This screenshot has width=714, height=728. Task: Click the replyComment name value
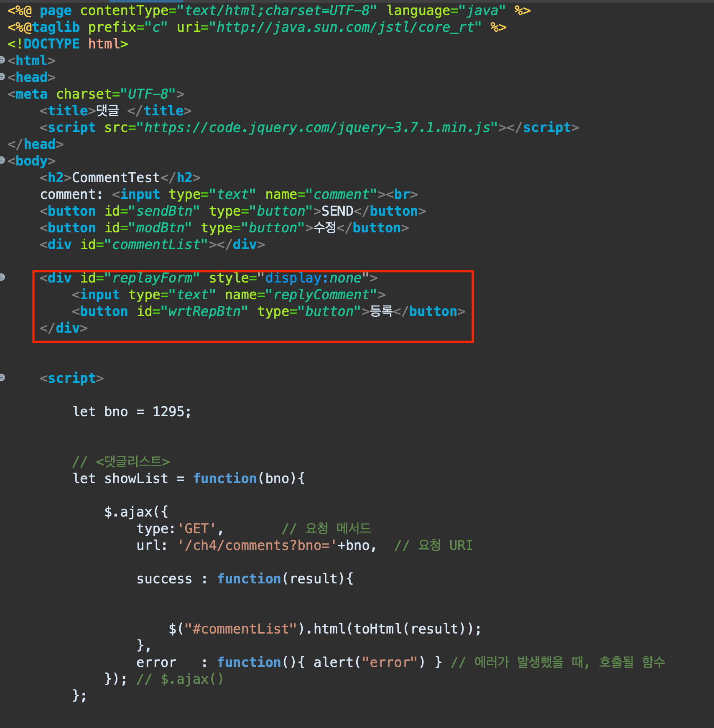[x=321, y=295]
